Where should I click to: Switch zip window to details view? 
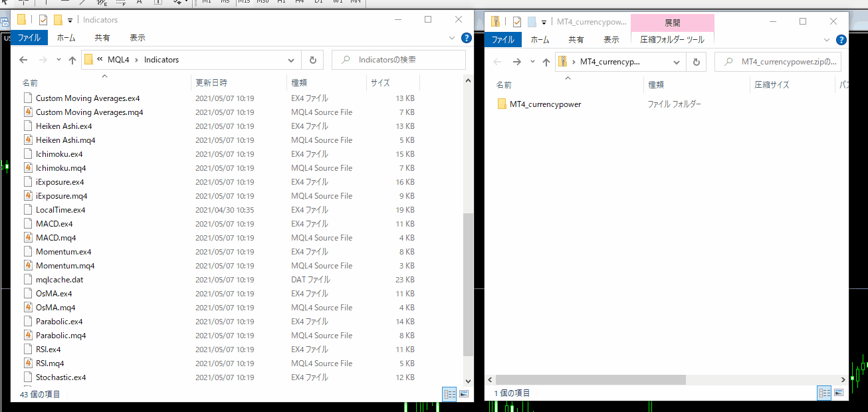[x=825, y=393]
